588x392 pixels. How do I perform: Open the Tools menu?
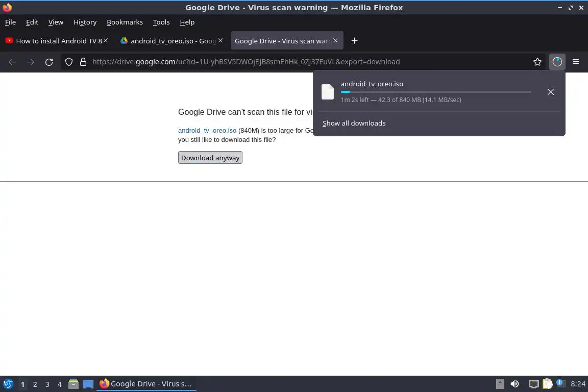tap(161, 22)
